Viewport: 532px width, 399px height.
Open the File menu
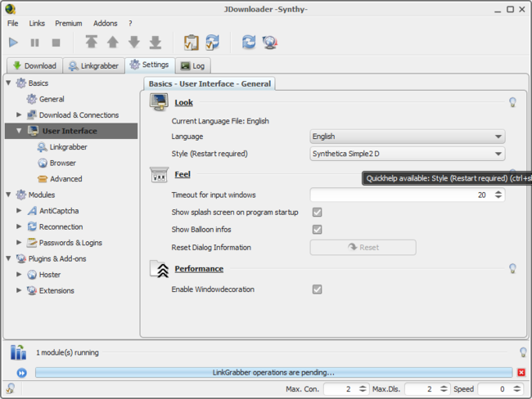[13, 24]
